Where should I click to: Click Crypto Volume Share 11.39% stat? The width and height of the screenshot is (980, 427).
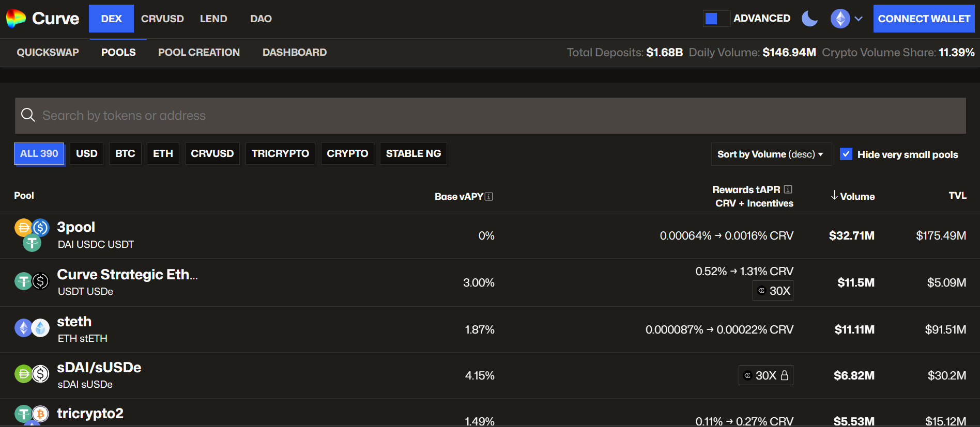[898, 52]
